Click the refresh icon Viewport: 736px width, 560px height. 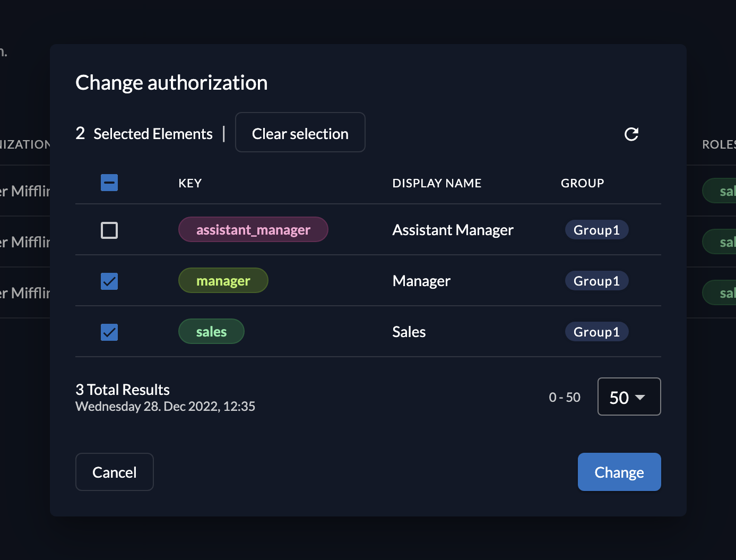[631, 134]
